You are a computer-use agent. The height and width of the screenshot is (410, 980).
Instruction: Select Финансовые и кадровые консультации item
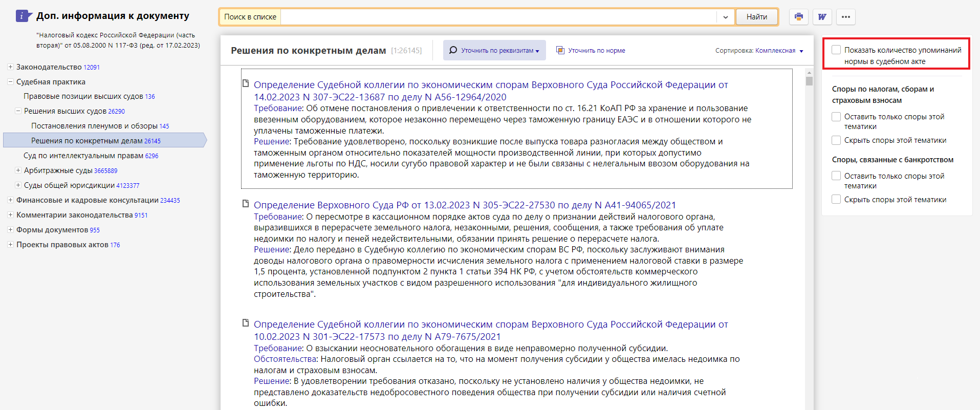[98, 200]
